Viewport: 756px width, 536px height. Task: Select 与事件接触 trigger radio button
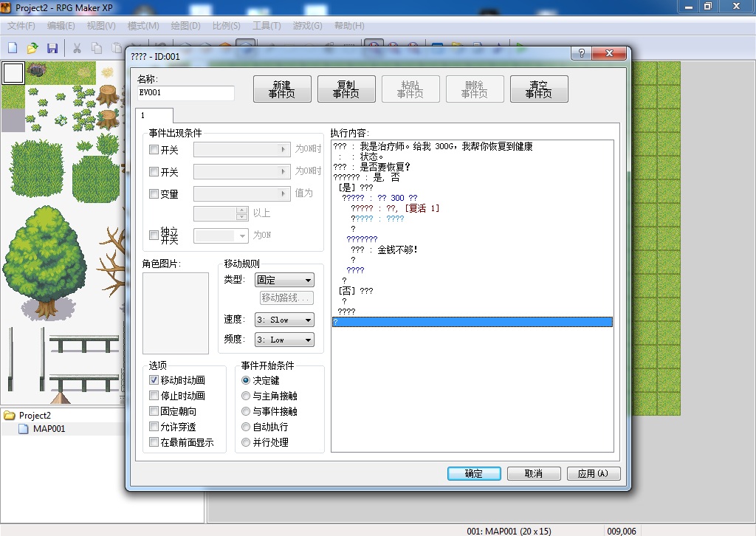point(246,411)
